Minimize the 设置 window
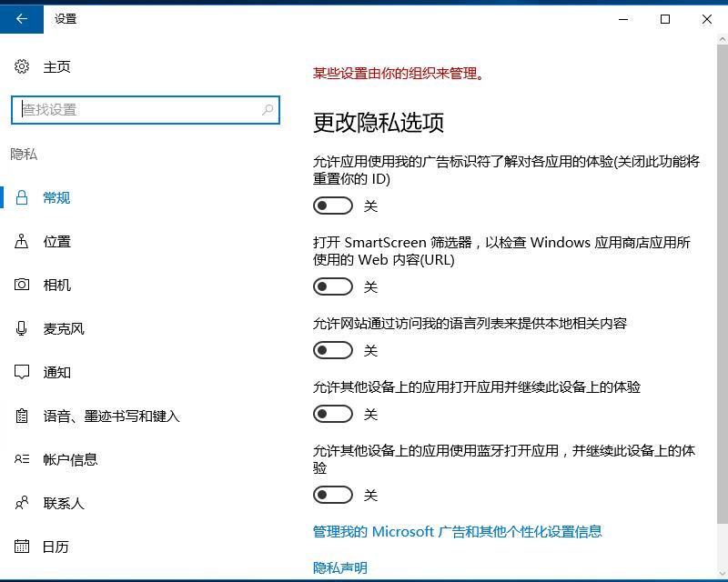728x582 pixels. click(x=623, y=19)
